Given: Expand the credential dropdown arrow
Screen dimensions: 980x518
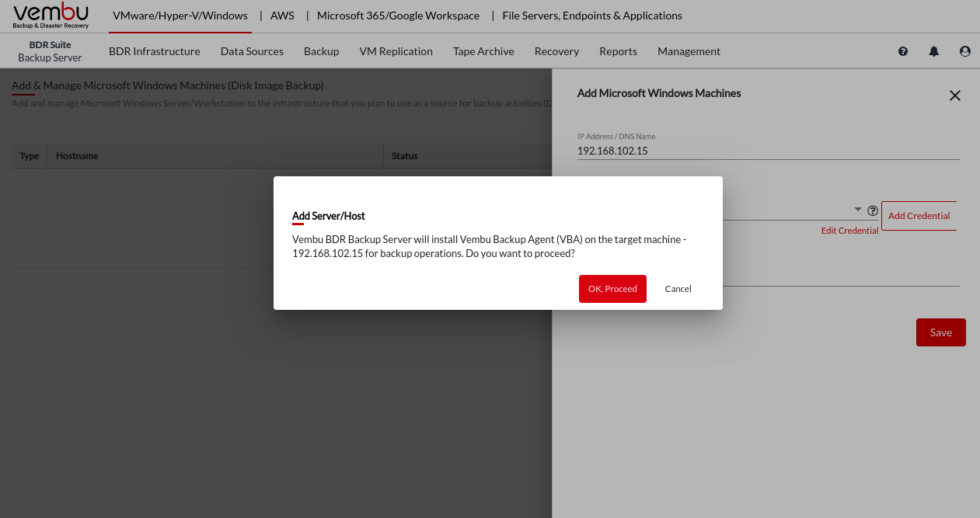Looking at the screenshot, I should click(858, 210).
